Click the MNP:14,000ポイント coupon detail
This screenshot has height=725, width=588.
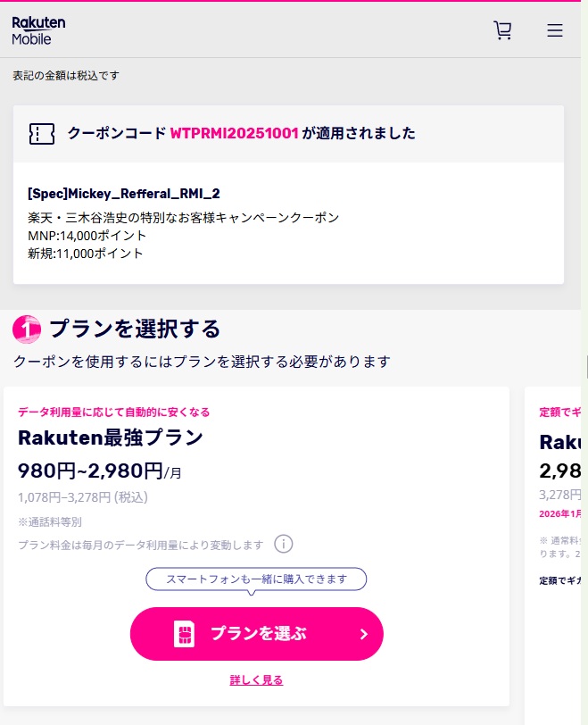point(87,236)
